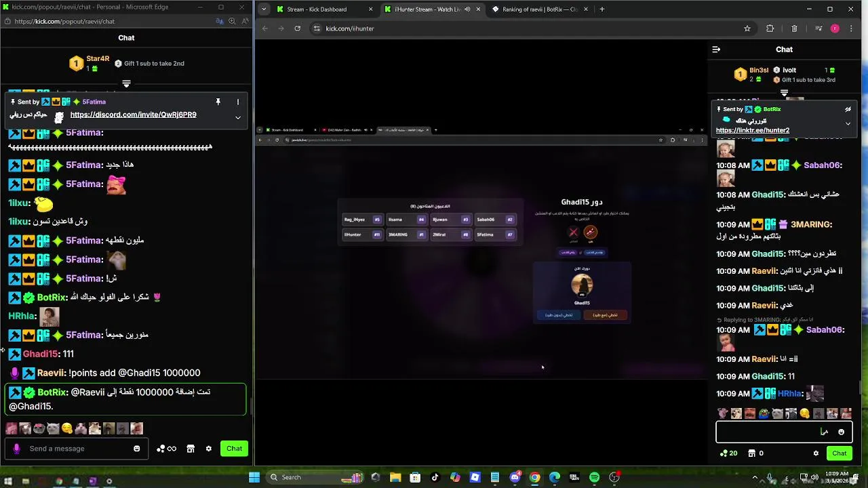Open Windows Start button

tap(254, 478)
